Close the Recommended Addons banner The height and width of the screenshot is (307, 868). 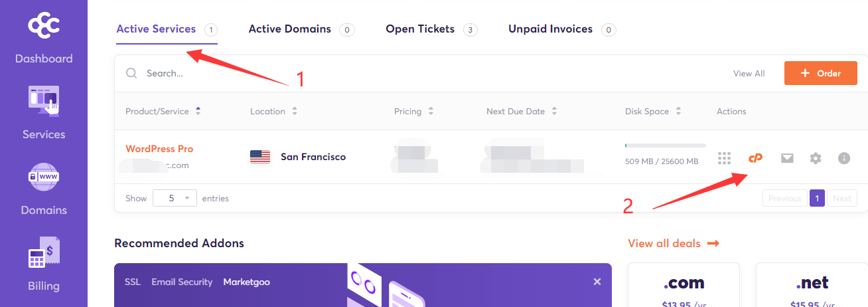pos(597,282)
